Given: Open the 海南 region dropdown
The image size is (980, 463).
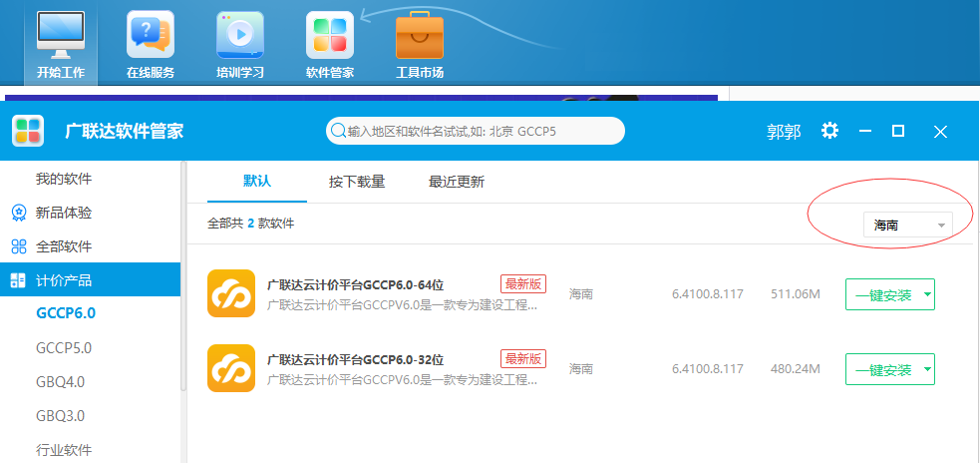Looking at the screenshot, I should pos(907,225).
